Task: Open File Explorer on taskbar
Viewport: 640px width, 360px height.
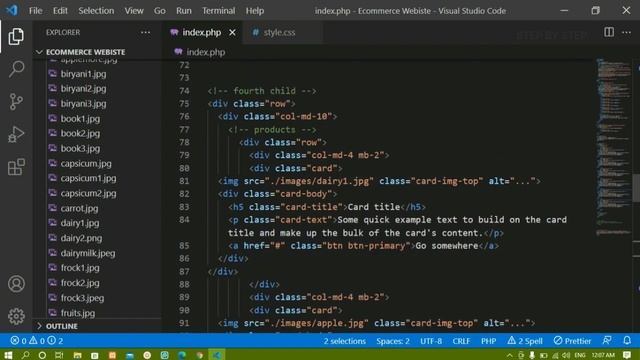Action: coord(77,355)
